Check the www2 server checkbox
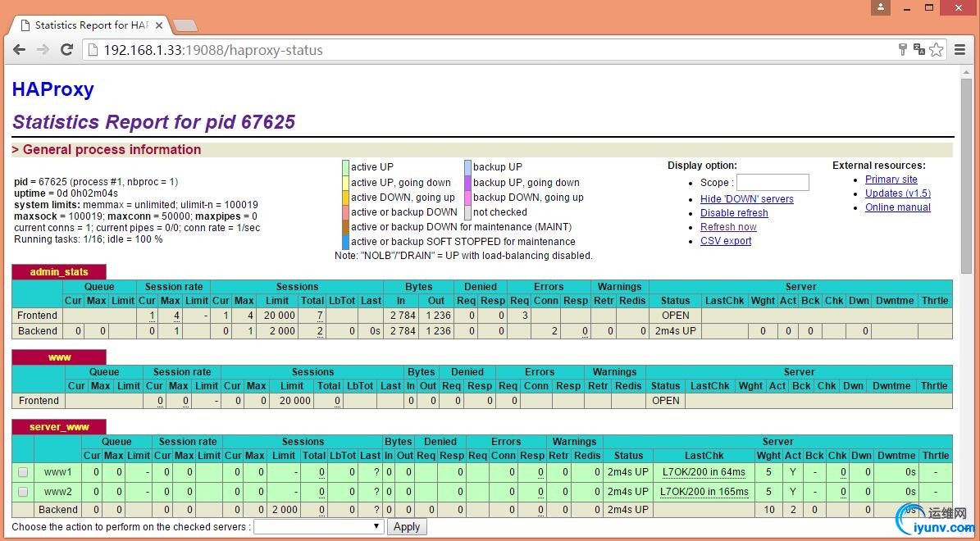The height and width of the screenshot is (541, 980). (23, 492)
